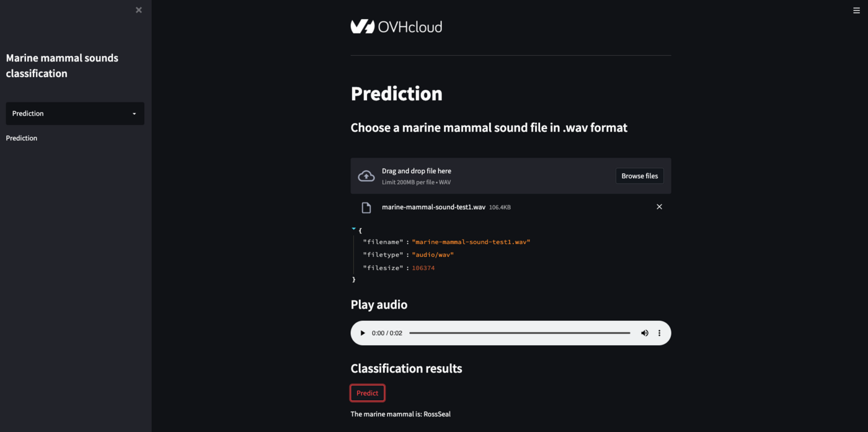
Task: Click Browse files button
Action: tap(639, 176)
